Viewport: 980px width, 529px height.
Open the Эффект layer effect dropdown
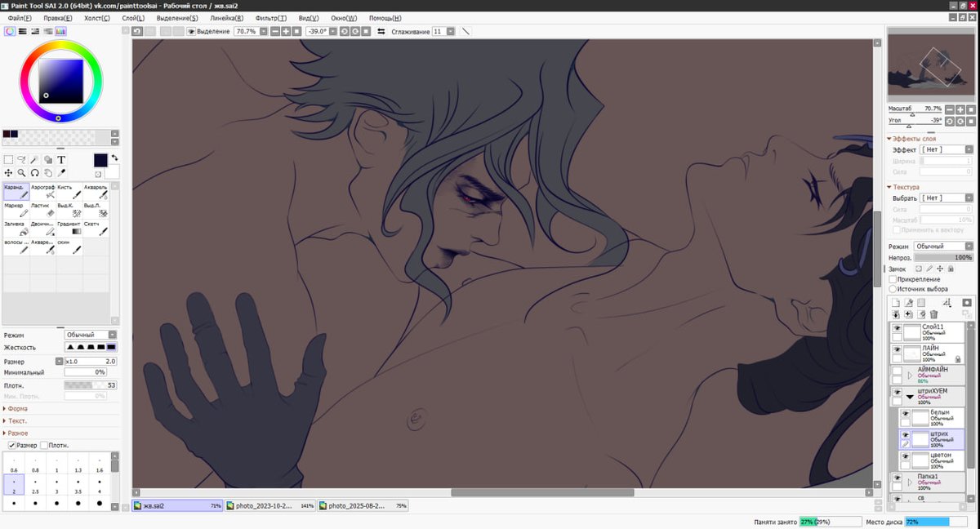pos(947,149)
